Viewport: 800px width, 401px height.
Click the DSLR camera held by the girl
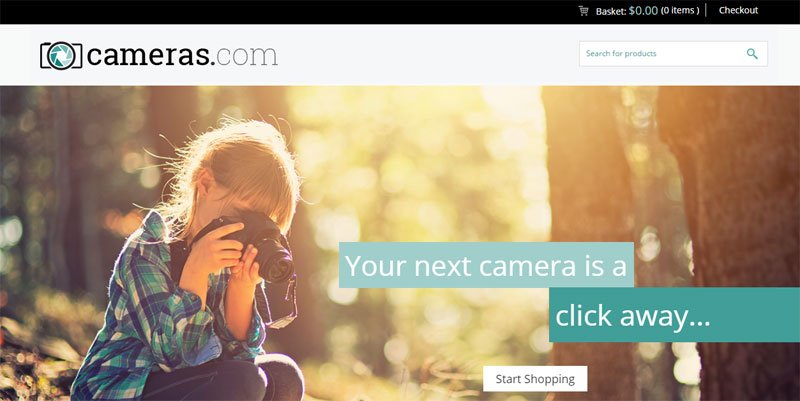click(260, 245)
